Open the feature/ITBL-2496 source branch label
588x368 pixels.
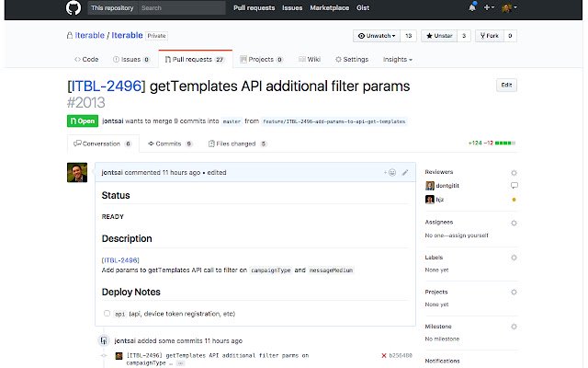[x=334, y=121]
